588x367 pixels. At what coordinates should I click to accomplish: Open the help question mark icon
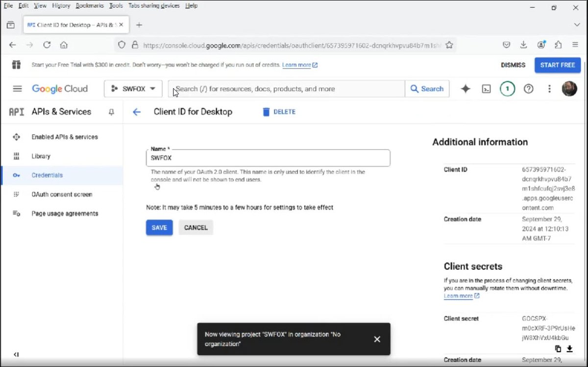pyautogui.click(x=528, y=89)
